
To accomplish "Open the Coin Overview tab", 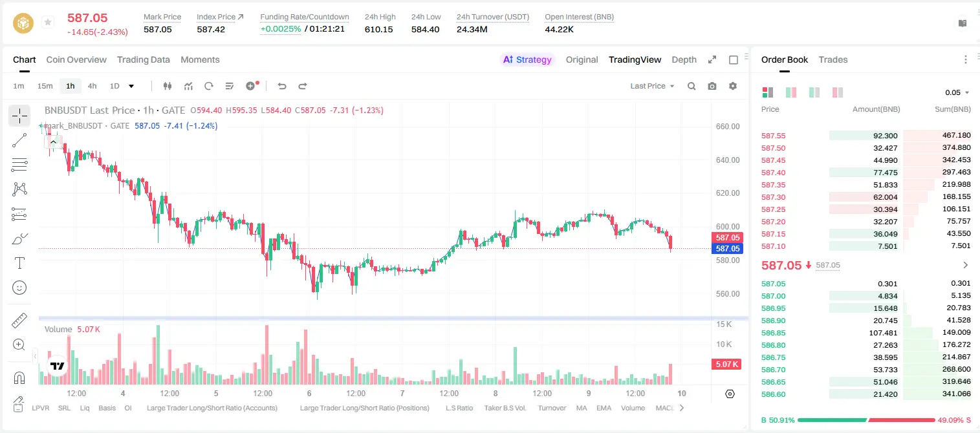I will coord(76,59).
